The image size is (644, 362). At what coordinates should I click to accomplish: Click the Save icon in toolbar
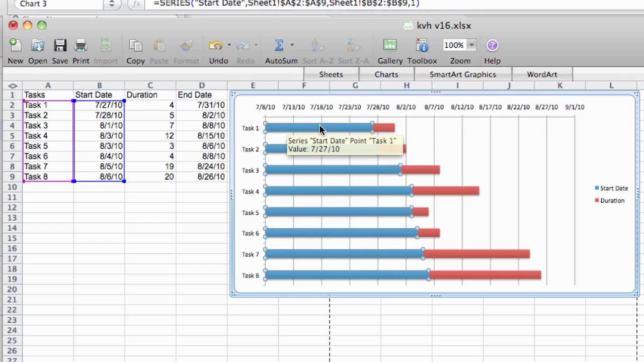[60, 46]
